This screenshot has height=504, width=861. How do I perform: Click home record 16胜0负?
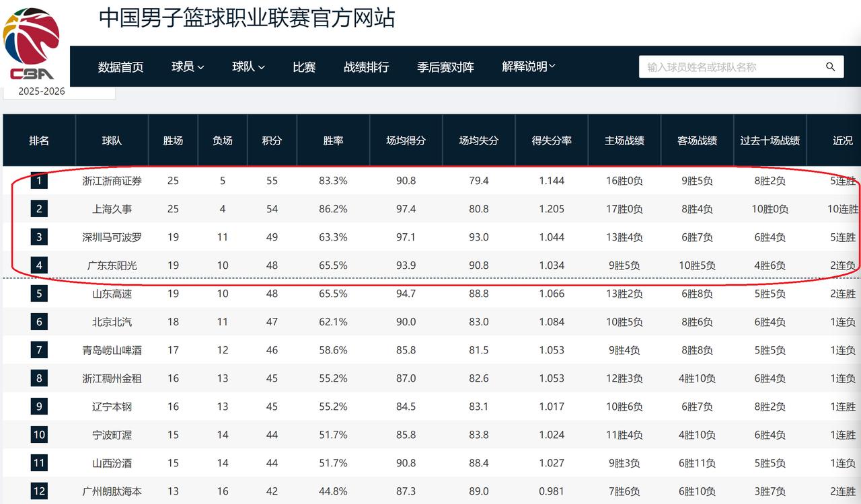tap(624, 181)
